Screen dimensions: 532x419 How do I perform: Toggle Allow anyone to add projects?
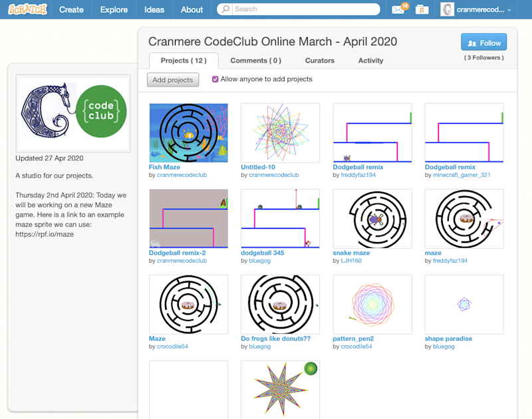pos(215,79)
